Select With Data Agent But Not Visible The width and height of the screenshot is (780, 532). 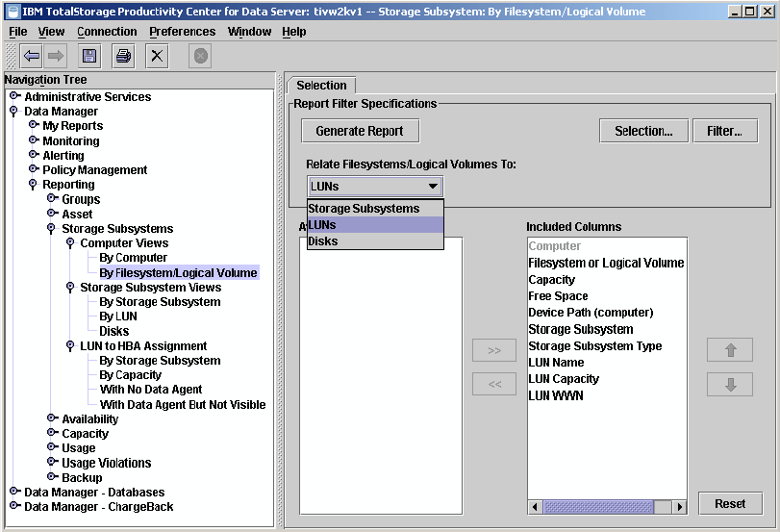pos(183,404)
